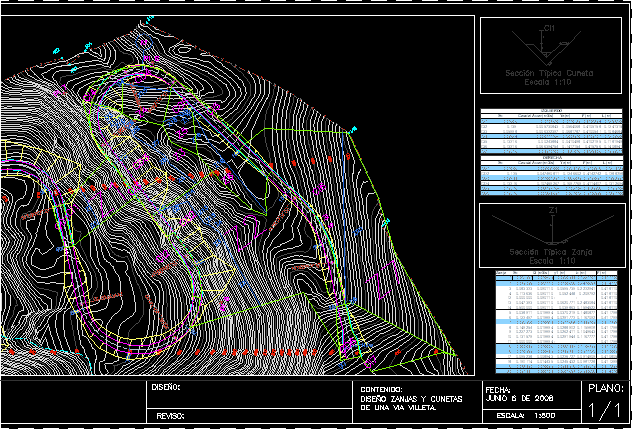
Task: Click the "Sección Típica Cuneta" title text
Action: (549, 73)
